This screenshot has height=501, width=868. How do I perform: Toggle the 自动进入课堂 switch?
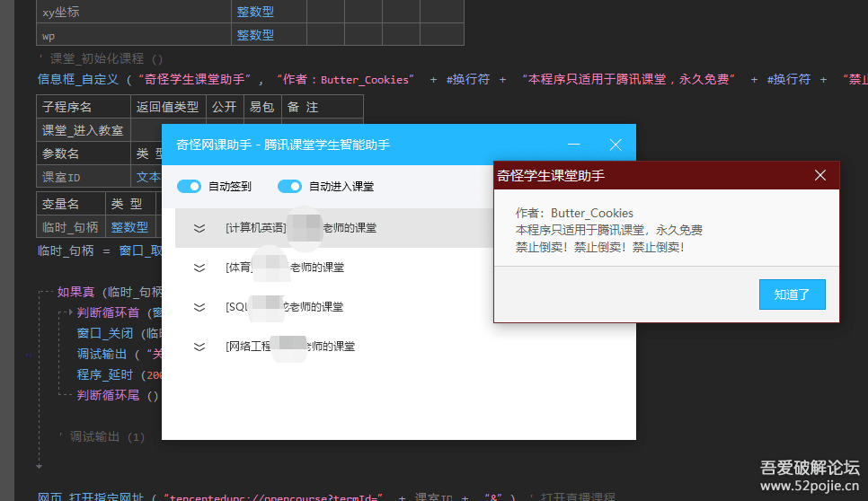[x=289, y=187]
